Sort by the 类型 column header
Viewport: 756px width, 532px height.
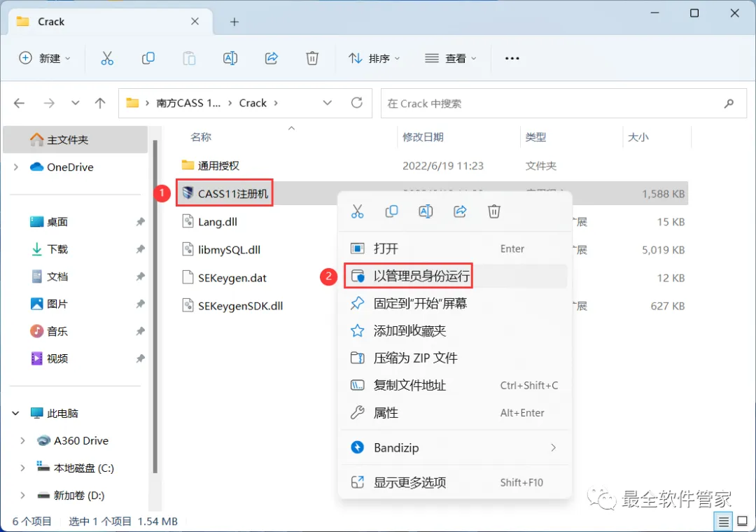535,137
